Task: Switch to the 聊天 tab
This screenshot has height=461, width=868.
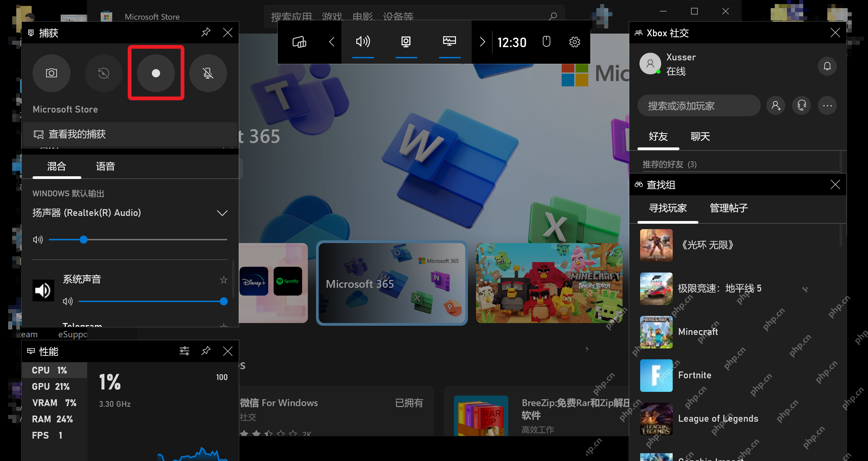Action: point(700,137)
